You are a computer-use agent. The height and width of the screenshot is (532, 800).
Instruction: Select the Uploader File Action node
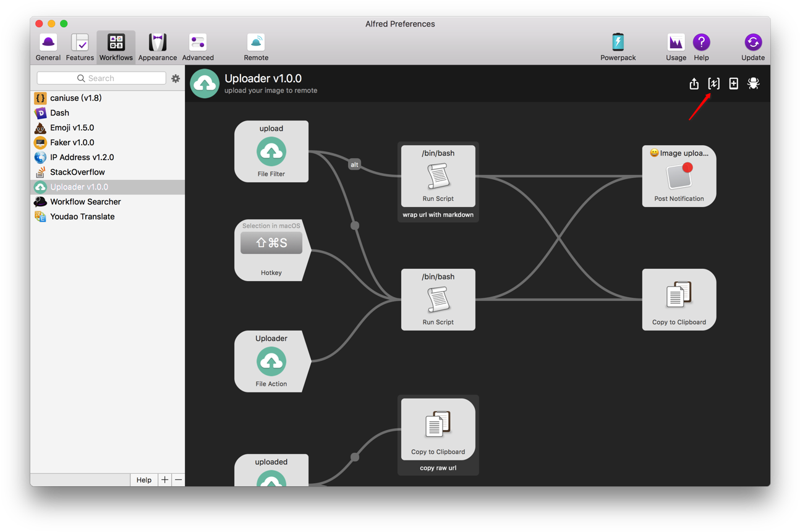271,361
